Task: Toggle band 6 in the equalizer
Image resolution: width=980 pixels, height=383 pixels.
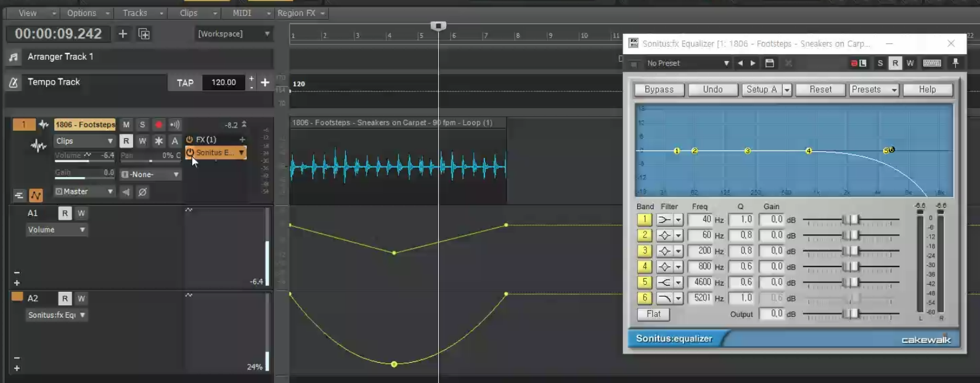Action: (644, 298)
